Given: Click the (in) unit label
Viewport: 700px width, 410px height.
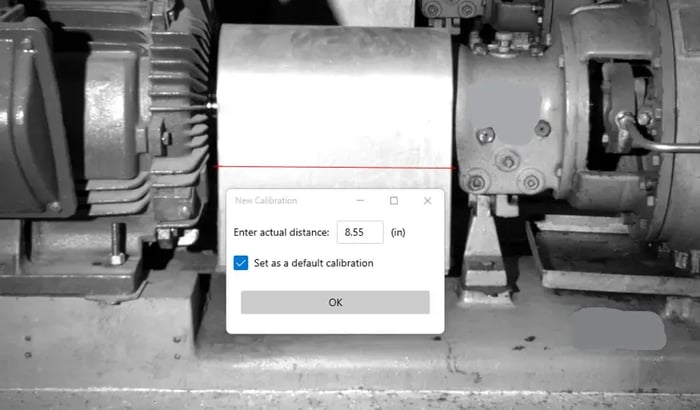Looking at the screenshot, I should pyautogui.click(x=398, y=232).
